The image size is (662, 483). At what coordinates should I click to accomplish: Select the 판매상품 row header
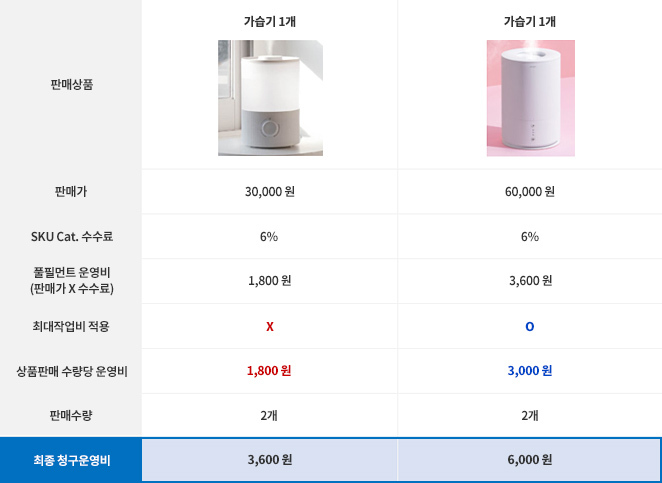click(x=71, y=84)
